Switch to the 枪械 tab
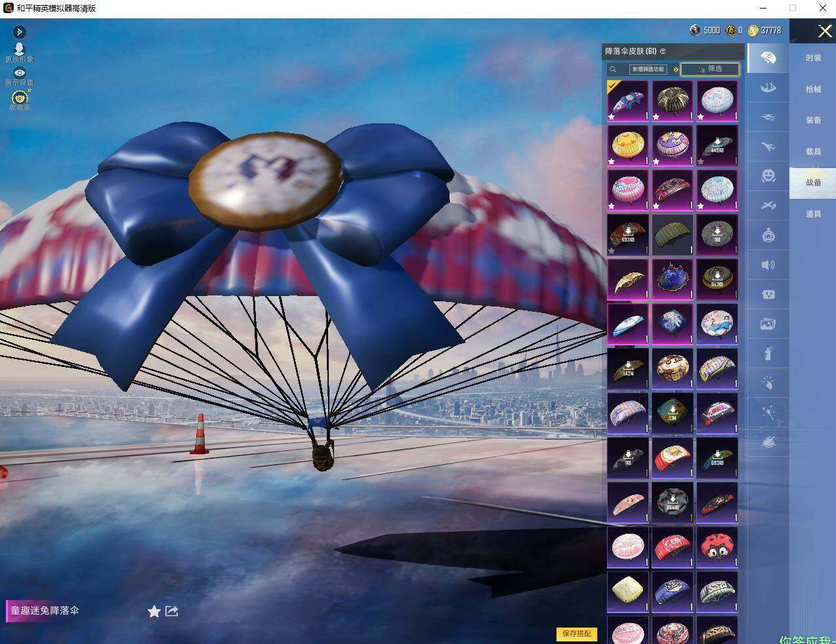Image resolution: width=836 pixels, height=644 pixels. pyautogui.click(x=814, y=89)
